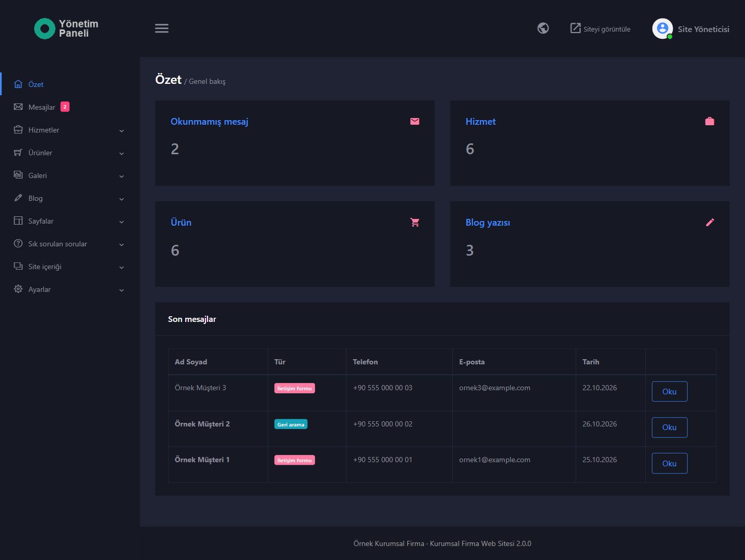Screen dimensions: 745x560
Task: Click the Okunmamış mesaj card title
Action: click(210, 122)
